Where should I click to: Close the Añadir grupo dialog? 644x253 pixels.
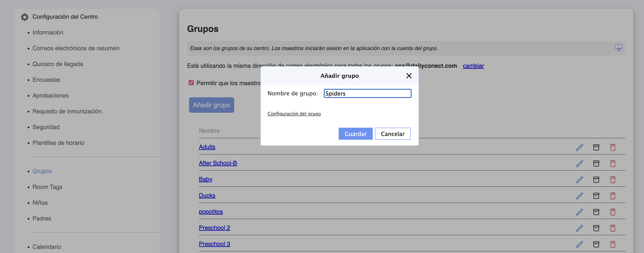point(409,76)
